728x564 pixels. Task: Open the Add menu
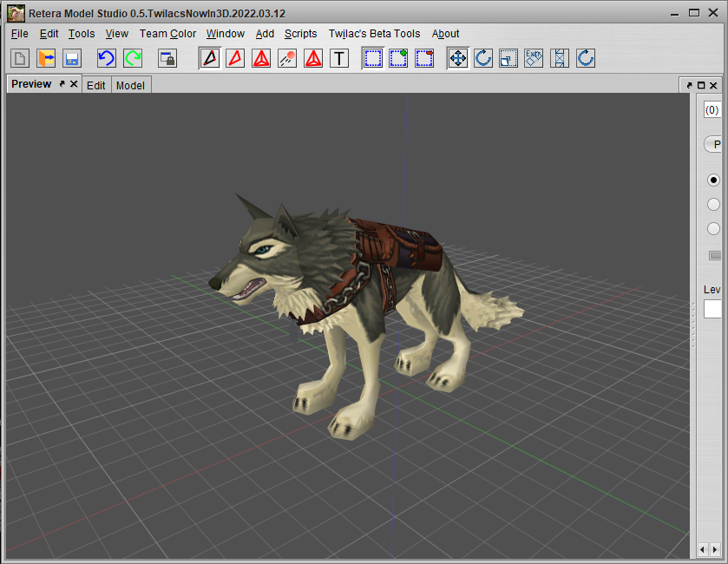[x=265, y=34]
